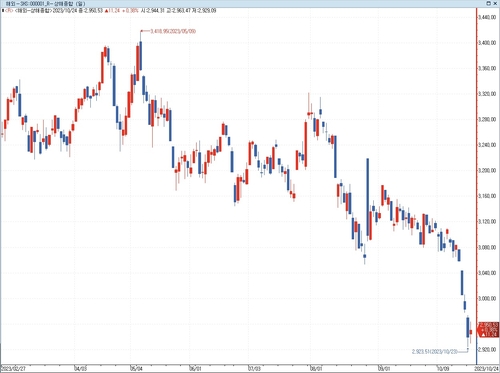This screenshot has height=373, width=500.
Task: Click the 3,440.00 price axis label
Action: point(487,17)
